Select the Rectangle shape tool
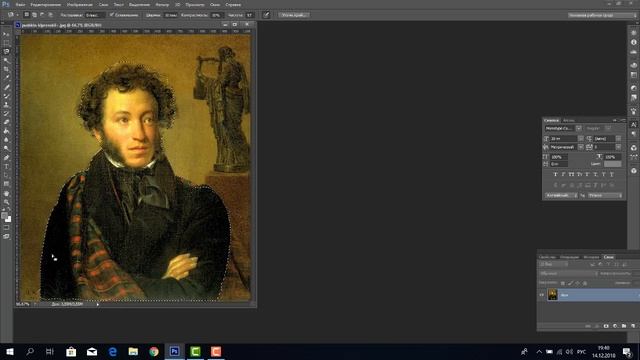Image resolution: width=640 pixels, height=360 pixels. pyautogui.click(x=6, y=184)
